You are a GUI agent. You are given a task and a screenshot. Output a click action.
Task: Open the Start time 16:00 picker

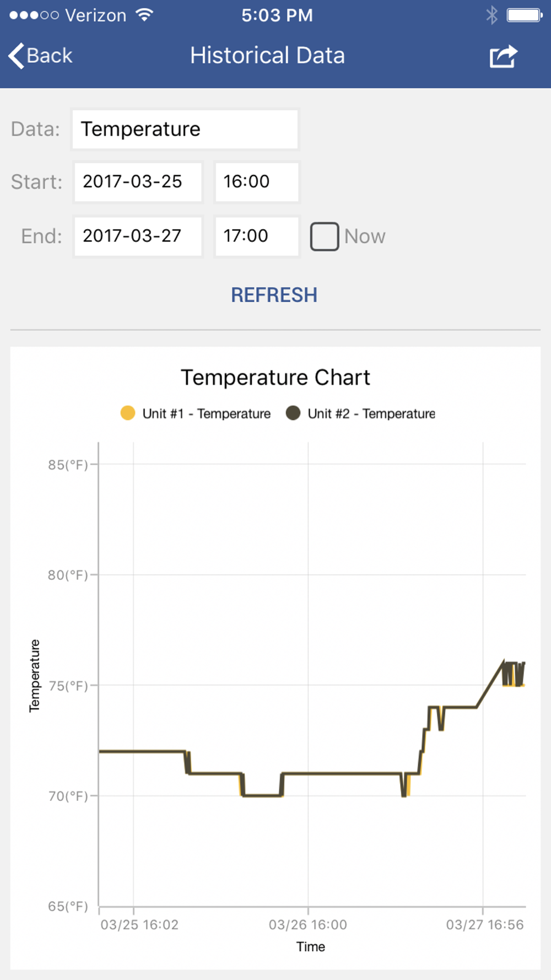[x=257, y=181]
